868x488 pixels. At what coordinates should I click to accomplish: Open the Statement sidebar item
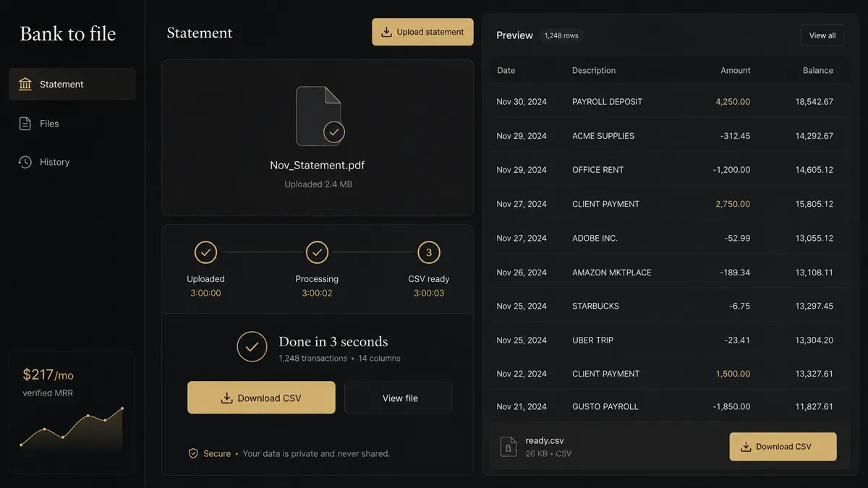72,84
